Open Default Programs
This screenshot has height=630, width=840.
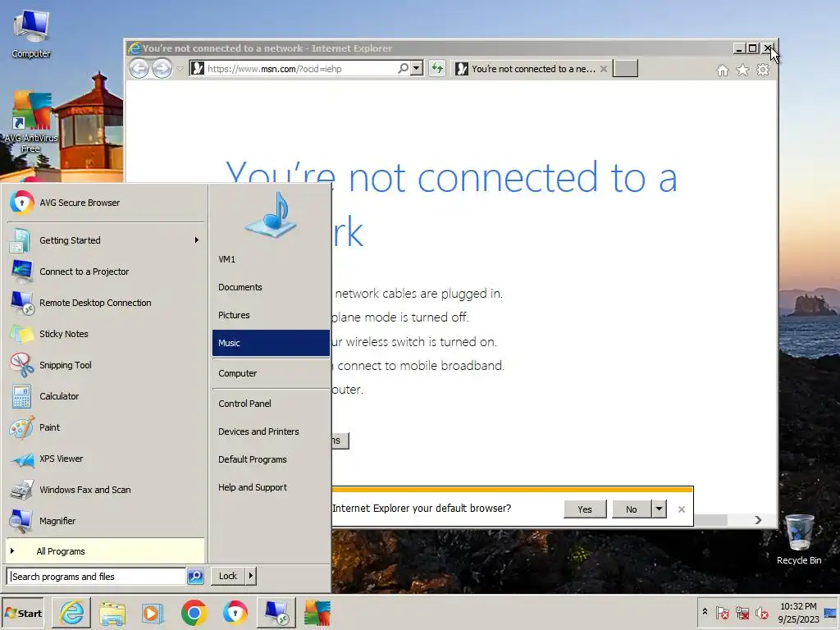[x=271, y=459]
